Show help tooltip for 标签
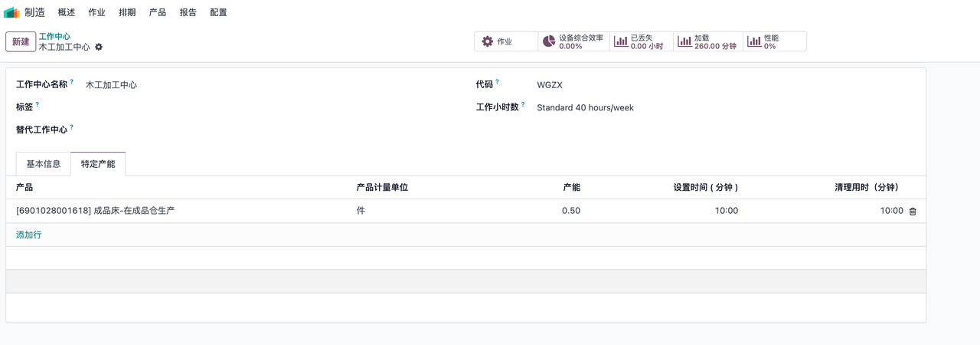This screenshot has height=345, width=980. [x=38, y=104]
